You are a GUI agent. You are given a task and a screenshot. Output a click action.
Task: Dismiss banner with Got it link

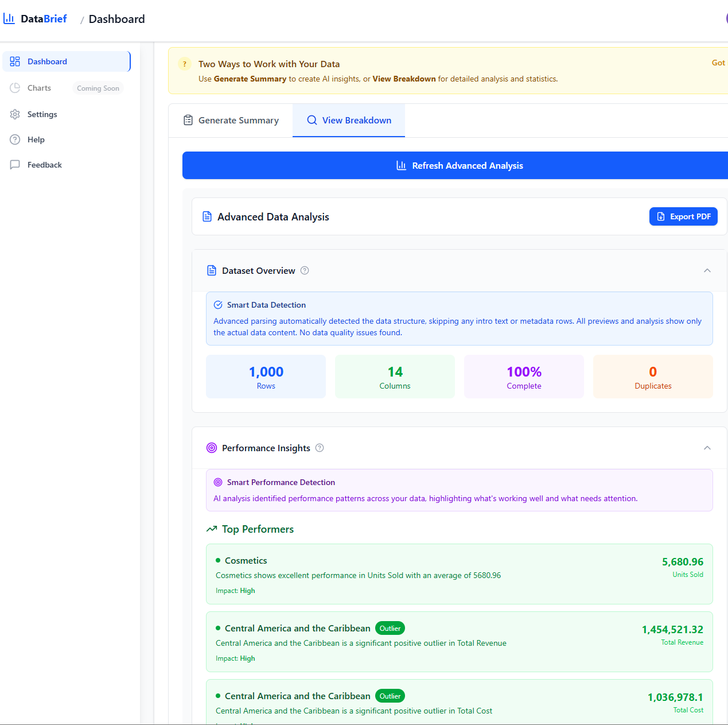point(719,63)
